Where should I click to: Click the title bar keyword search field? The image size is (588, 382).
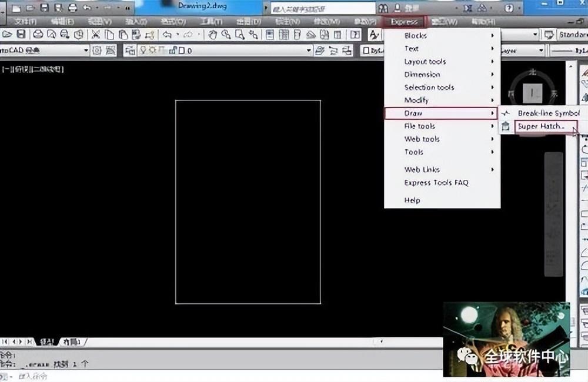tap(322, 8)
